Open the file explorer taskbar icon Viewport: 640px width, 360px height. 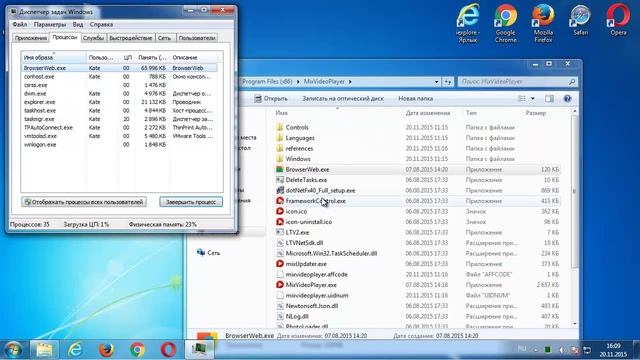(x=44, y=350)
